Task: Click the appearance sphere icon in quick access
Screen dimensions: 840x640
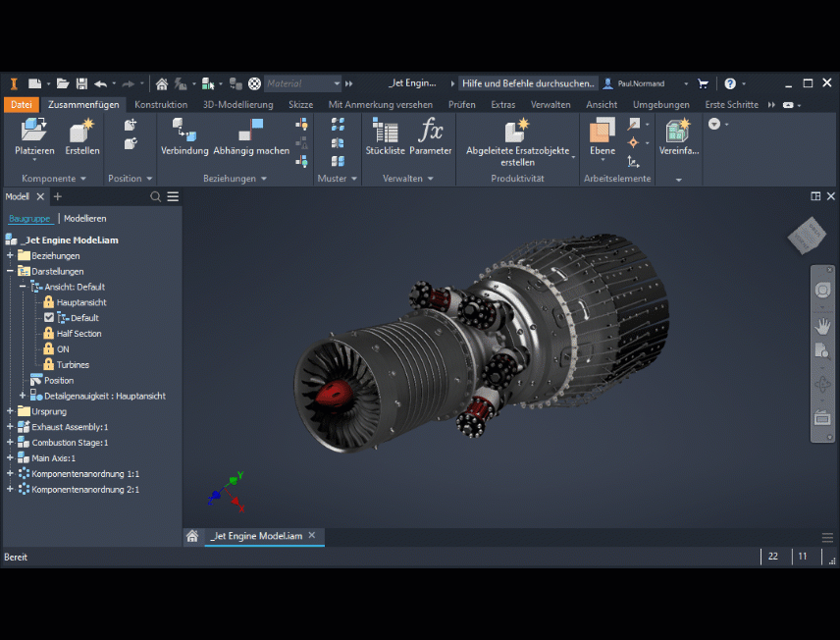Action: click(x=254, y=83)
